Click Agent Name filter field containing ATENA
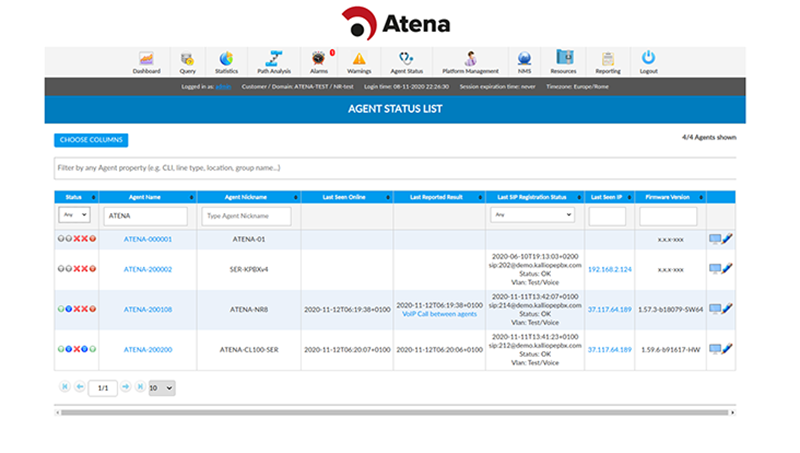The height and width of the screenshot is (453, 800). (x=145, y=216)
